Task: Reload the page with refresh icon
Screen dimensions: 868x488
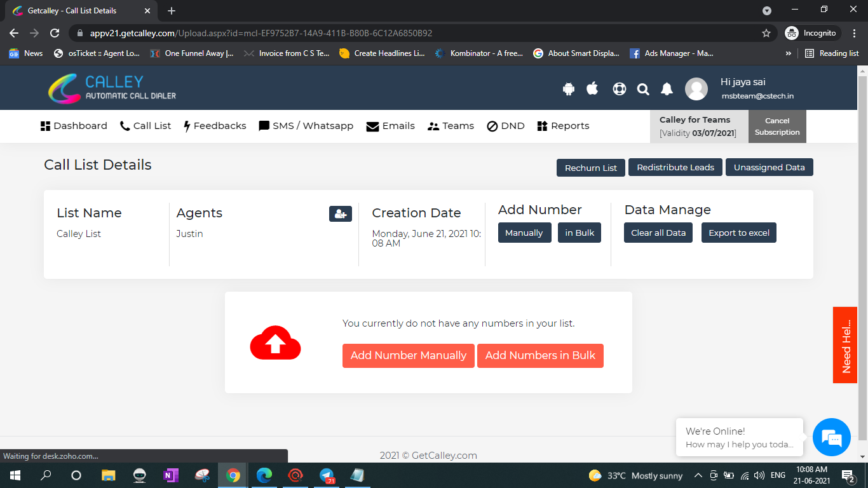Action: (55, 33)
